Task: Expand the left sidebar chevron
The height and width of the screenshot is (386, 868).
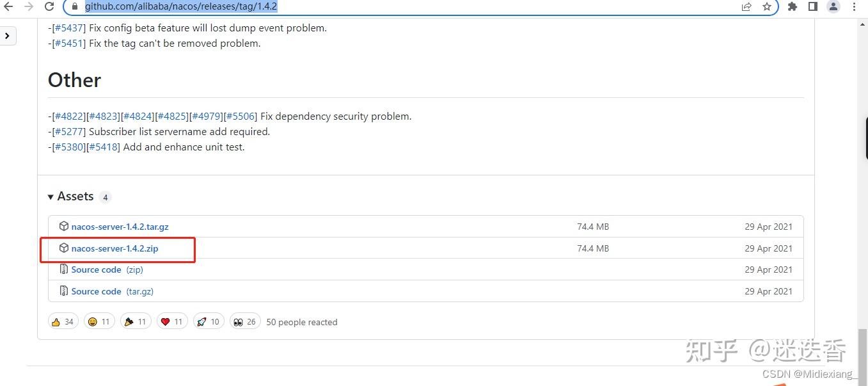Action: (7, 36)
